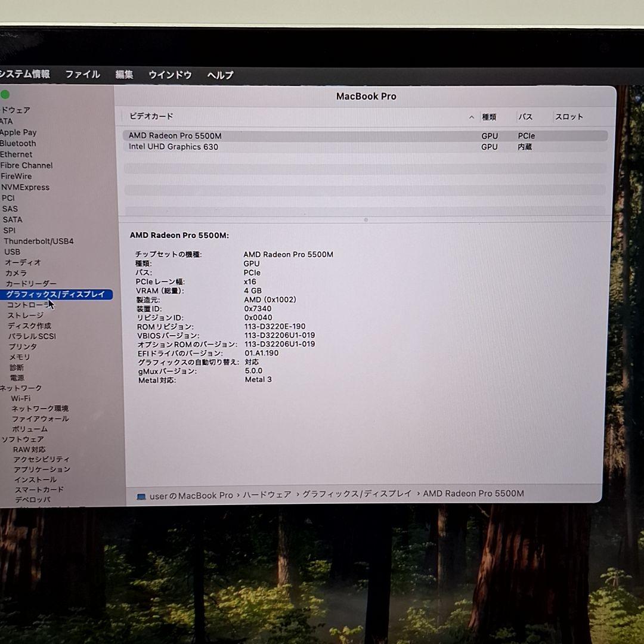The width and height of the screenshot is (644, 644).
Task: Click ハードウェア in the breadcrumb path
Action: coord(266,494)
